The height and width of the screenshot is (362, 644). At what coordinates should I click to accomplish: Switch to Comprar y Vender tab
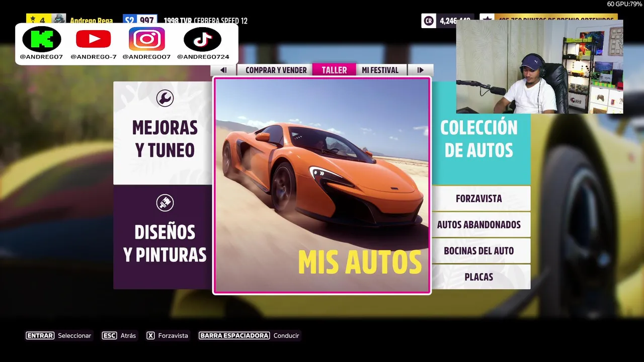tap(276, 70)
